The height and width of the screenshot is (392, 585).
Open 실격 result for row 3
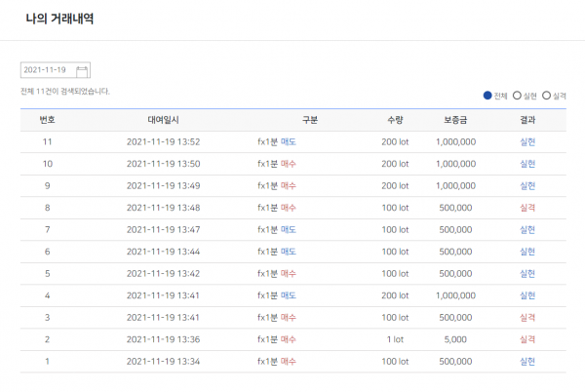(527, 318)
